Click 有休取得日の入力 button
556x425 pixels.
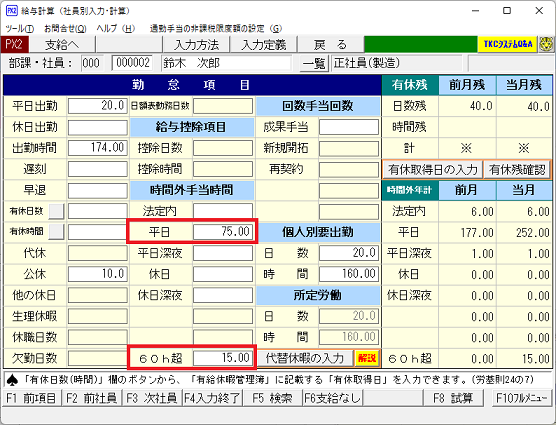(x=433, y=169)
